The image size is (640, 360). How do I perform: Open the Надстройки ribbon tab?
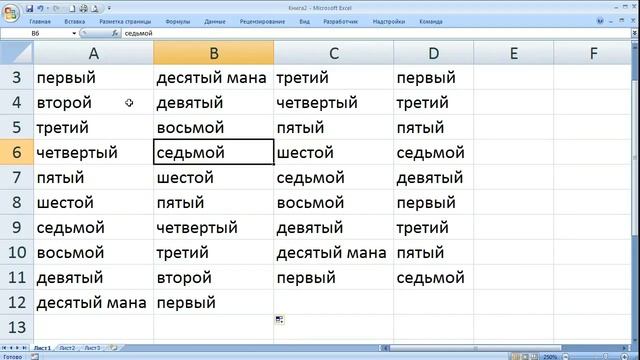point(389,22)
